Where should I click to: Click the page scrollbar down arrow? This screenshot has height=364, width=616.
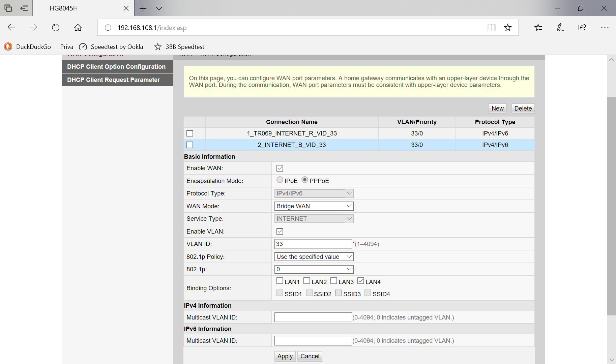click(x=612, y=360)
